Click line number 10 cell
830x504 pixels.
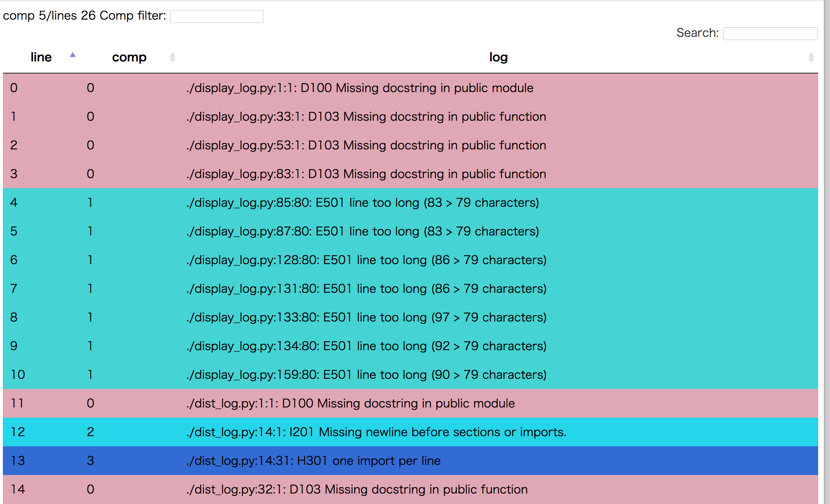18,375
